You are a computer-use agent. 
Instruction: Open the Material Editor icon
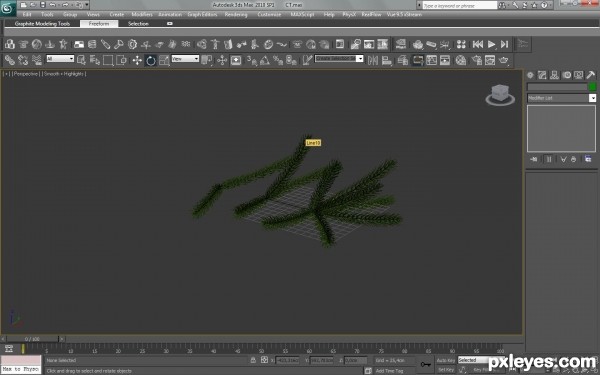(x=461, y=60)
